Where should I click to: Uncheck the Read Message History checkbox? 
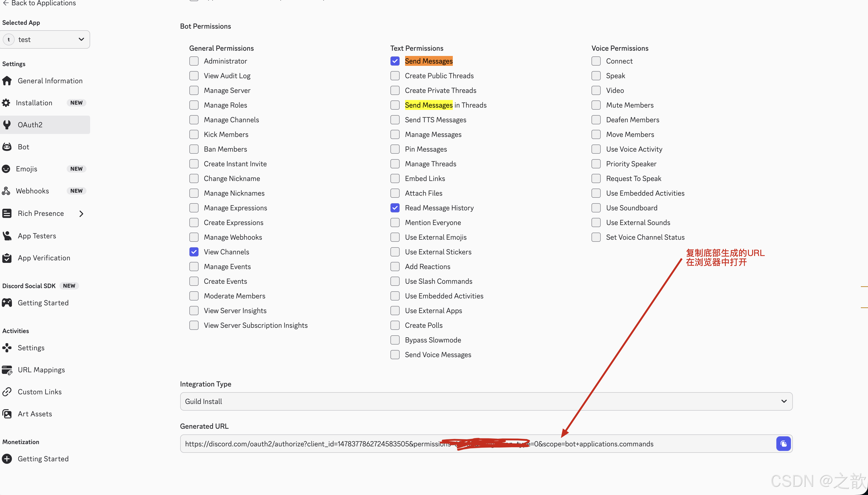tap(395, 208)
